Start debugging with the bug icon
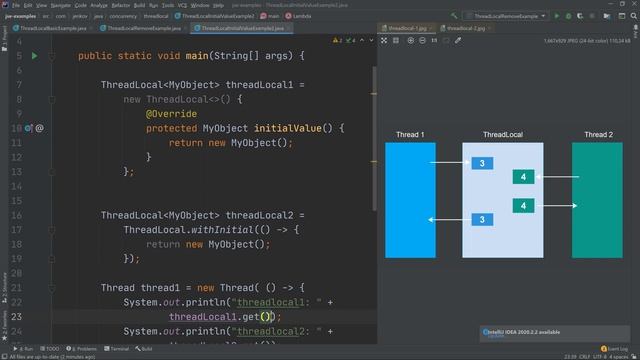 [568, 16]
